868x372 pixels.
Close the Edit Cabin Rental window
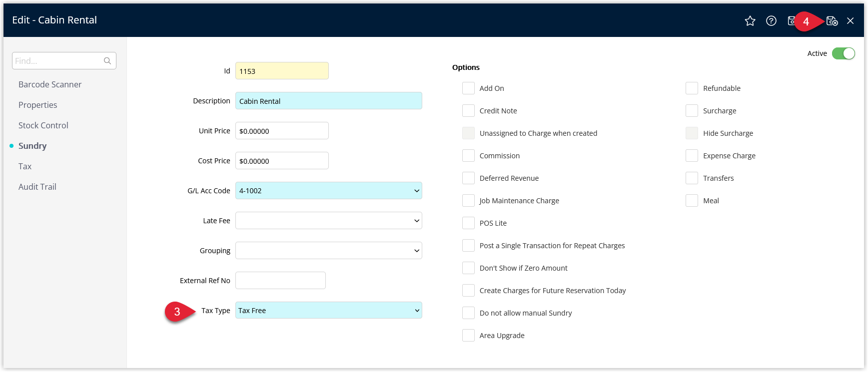(851, 21)
